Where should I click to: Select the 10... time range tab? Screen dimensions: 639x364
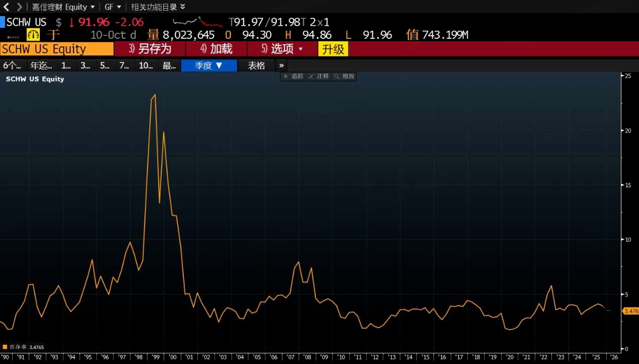(x=146, y=65)
